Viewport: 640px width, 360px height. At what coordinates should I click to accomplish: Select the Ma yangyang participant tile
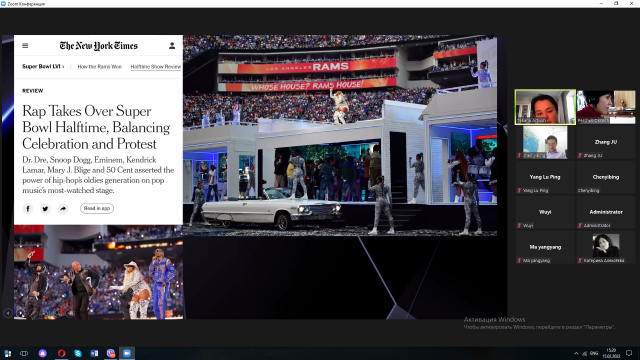[x=545, y=247]
